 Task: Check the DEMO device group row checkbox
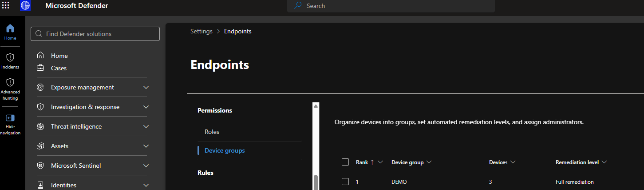coord(345,182)
